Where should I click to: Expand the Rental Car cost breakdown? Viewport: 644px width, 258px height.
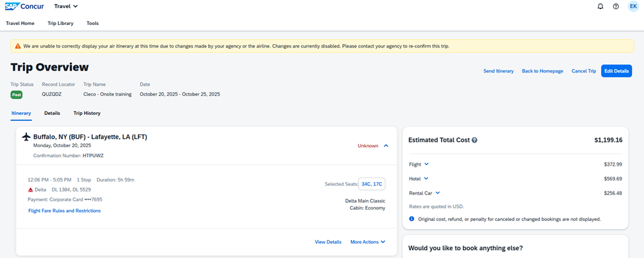(x=437, y=193)
